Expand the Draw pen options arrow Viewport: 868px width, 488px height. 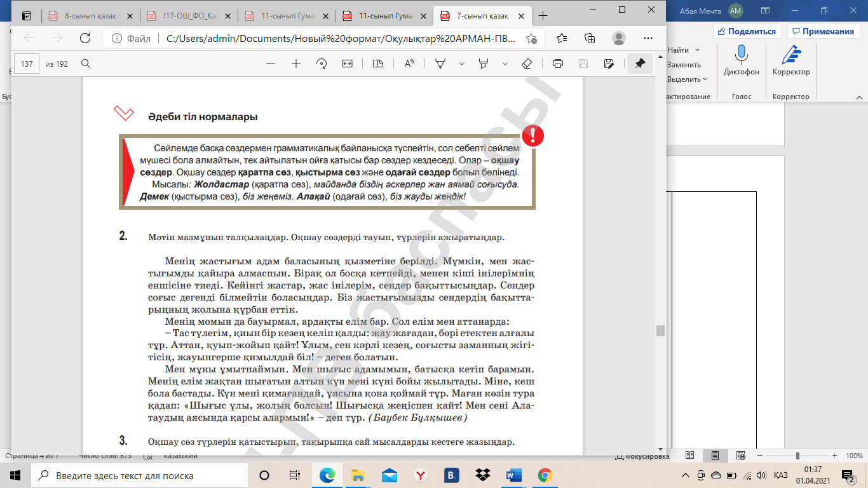(462, 64)
